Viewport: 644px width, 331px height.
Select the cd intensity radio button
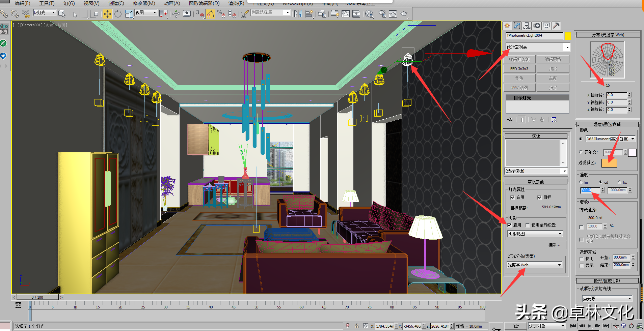(x=600, y=182)
